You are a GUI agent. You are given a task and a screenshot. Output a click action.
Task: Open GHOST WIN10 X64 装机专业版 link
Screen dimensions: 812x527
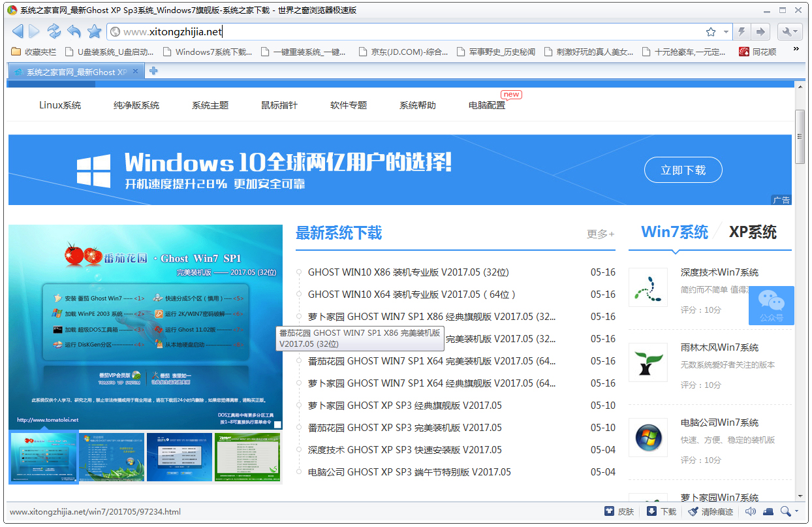click(412, 295)
